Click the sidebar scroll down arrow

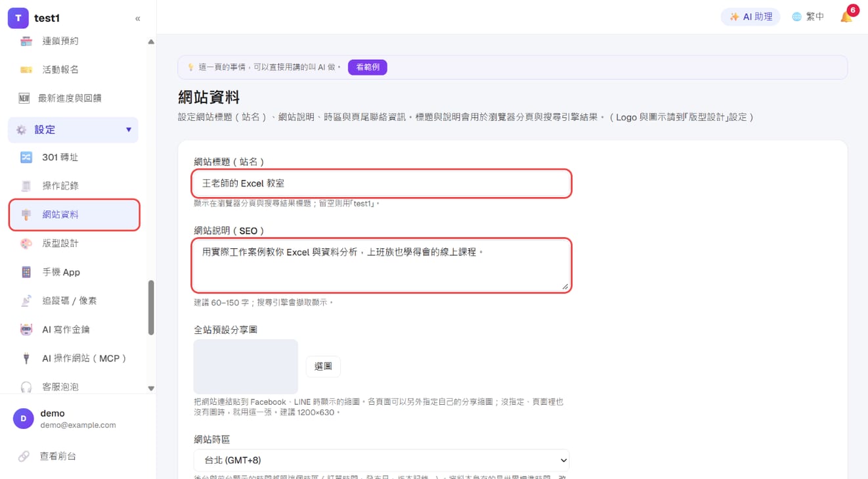coord(151,388)
